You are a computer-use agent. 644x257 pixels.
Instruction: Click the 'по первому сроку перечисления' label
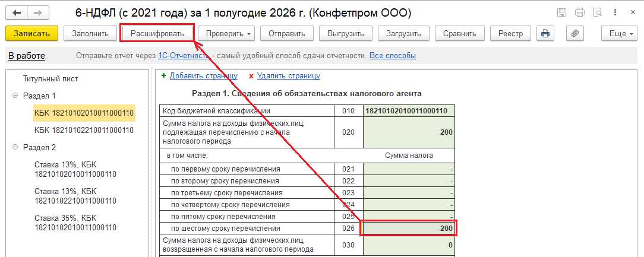(x=226, y=169)
